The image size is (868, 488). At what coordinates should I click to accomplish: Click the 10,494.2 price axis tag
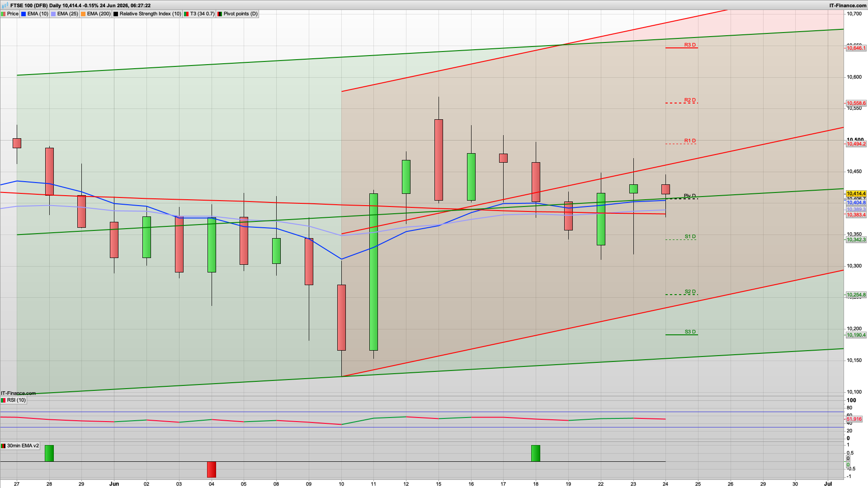(x=856, y=144)
